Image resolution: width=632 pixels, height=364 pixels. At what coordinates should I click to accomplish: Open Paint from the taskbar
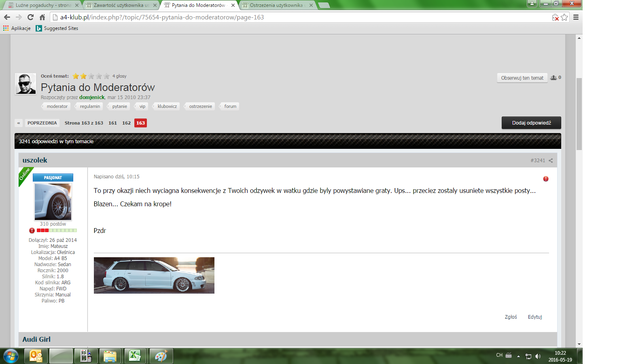(x=161, y=356)
